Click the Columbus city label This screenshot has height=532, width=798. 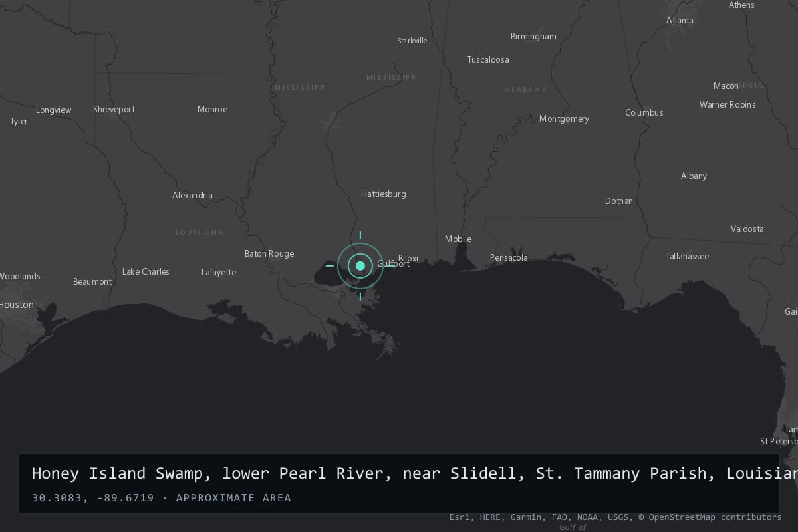click(644, 112)
